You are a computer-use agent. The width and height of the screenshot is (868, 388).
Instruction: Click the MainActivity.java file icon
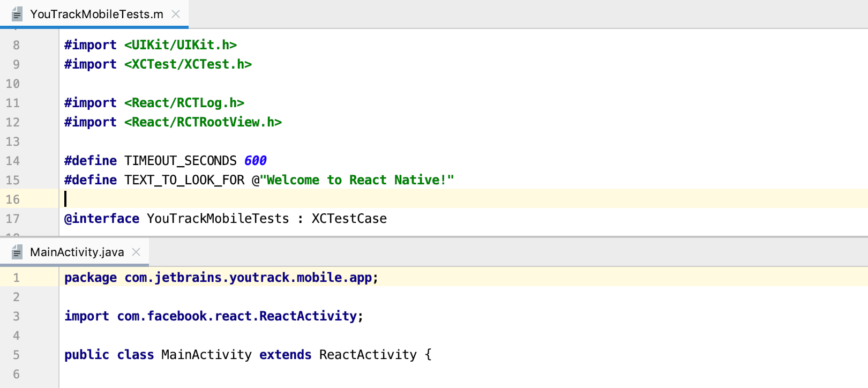point(17,252)
